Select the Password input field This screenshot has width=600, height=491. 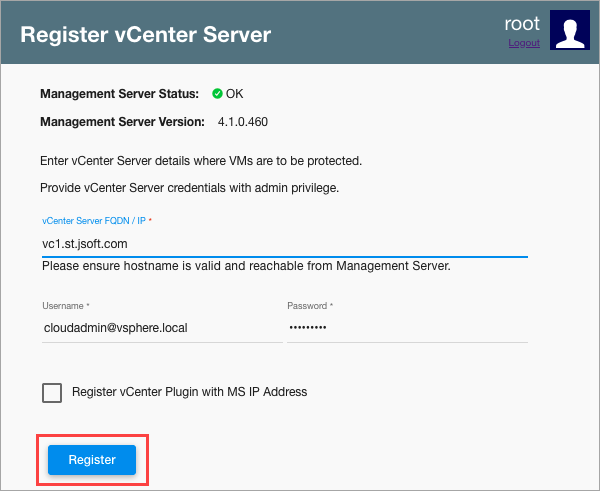(x=406, y=328)
